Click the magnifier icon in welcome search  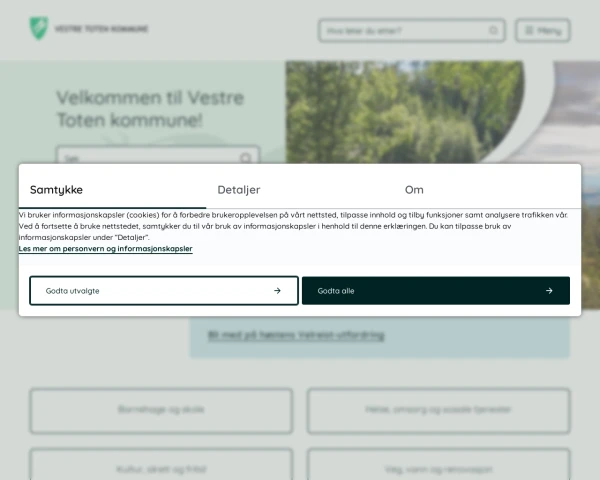click(246, 157)
